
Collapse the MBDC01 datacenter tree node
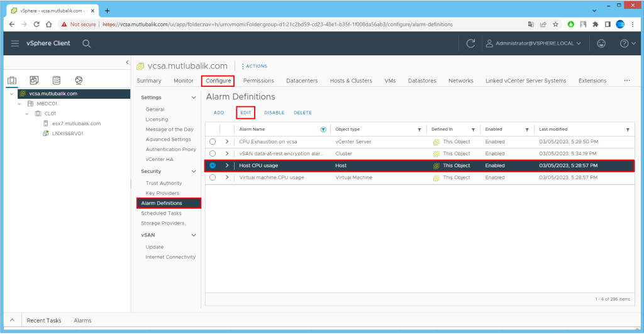coord(19,104)
